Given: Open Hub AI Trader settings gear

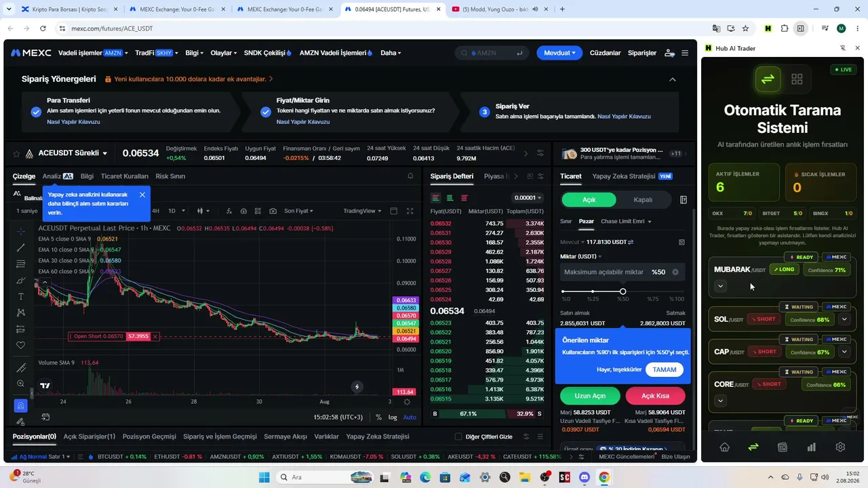Looking at the screenshot, I should [x=840, y=447].
